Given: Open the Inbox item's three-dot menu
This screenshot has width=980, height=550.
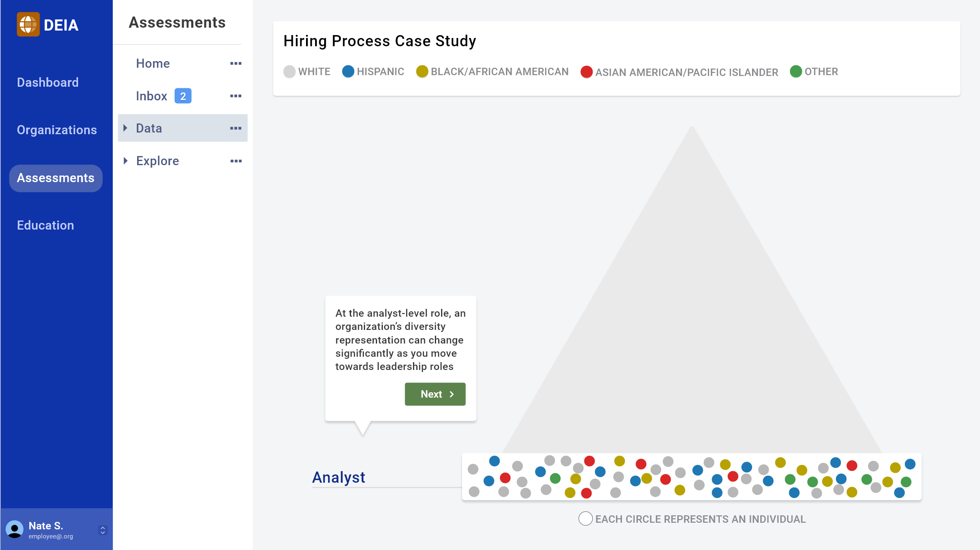Looking at the screenshot, I should tap(235, 96).
